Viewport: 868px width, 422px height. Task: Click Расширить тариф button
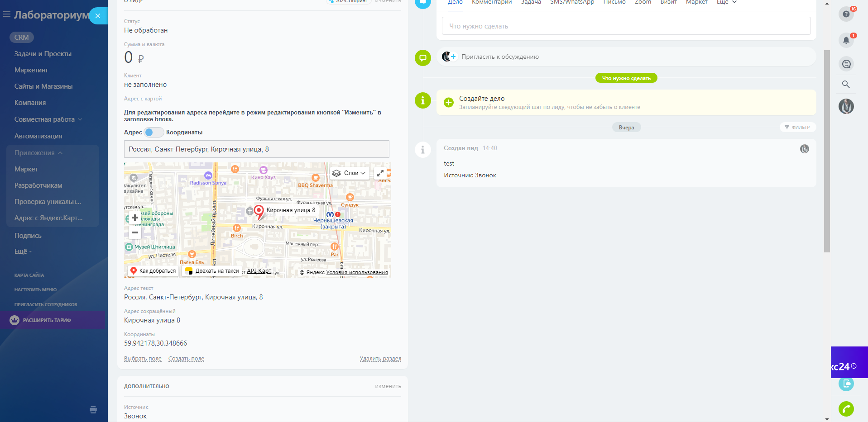coord(47,320)
